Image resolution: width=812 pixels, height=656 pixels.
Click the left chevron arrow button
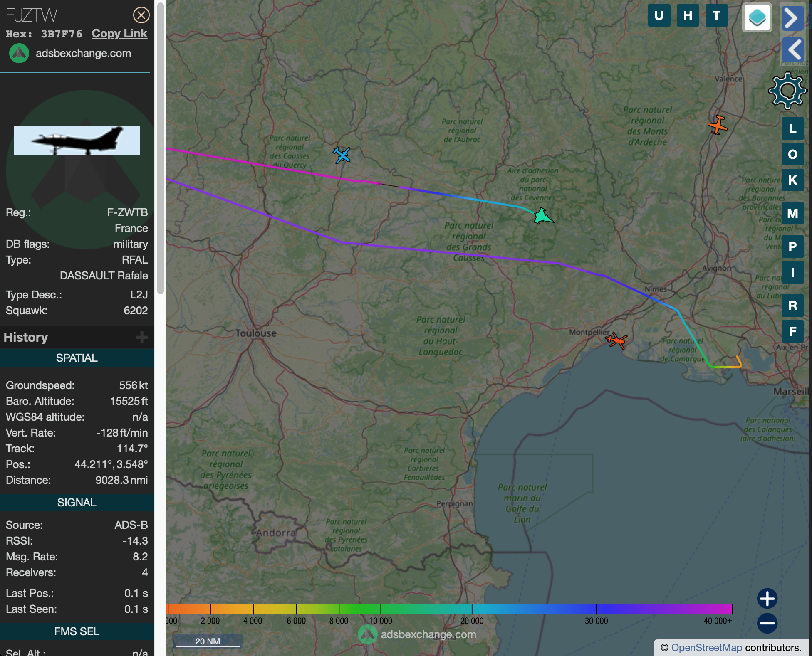[792, 50]
